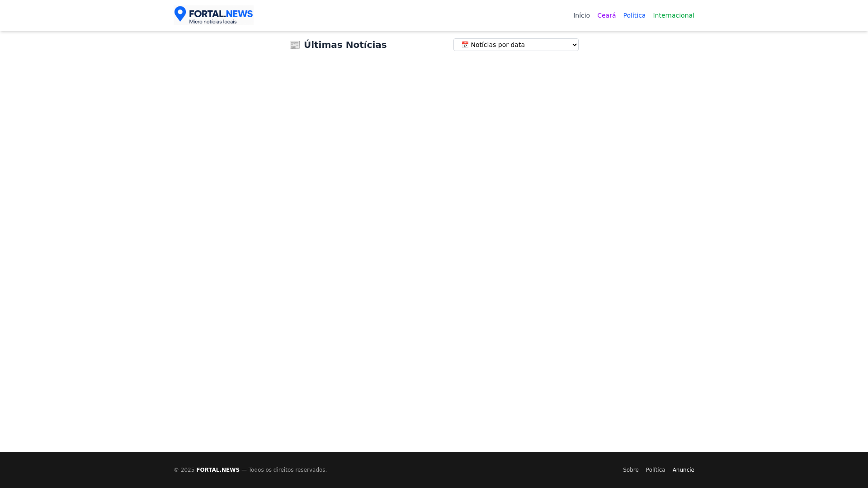Image resolution: width=868 pixels, height=488 pixels.
Task: Open the Política link in the footer
Action: point(656,470)
